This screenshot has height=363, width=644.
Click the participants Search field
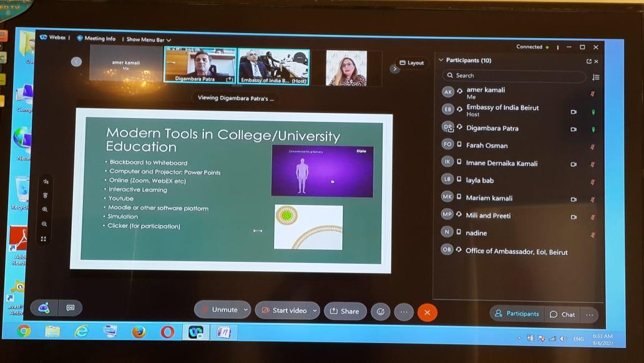[514, 76]
